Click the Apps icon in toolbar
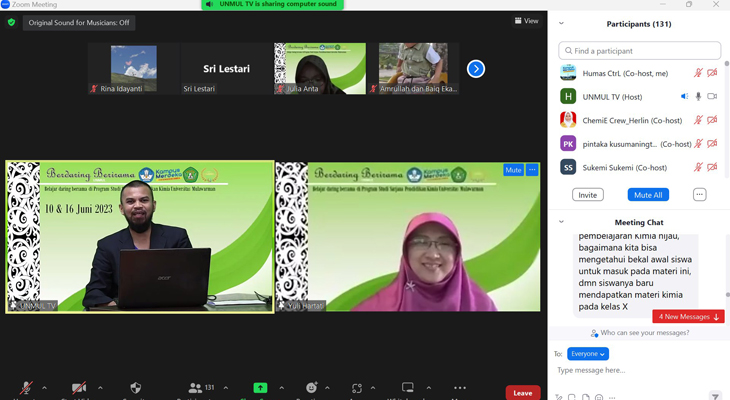 pyautogui.click(x=357, y=388)
